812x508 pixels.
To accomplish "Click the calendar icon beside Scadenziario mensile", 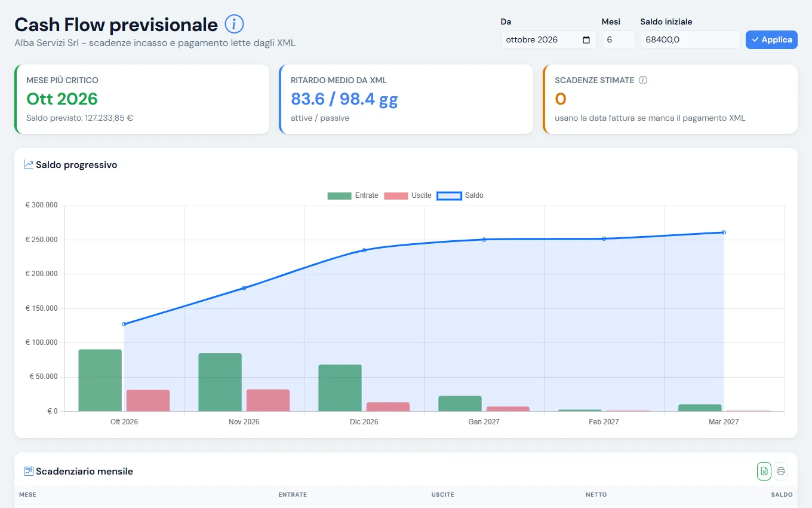I will point(29,471).
